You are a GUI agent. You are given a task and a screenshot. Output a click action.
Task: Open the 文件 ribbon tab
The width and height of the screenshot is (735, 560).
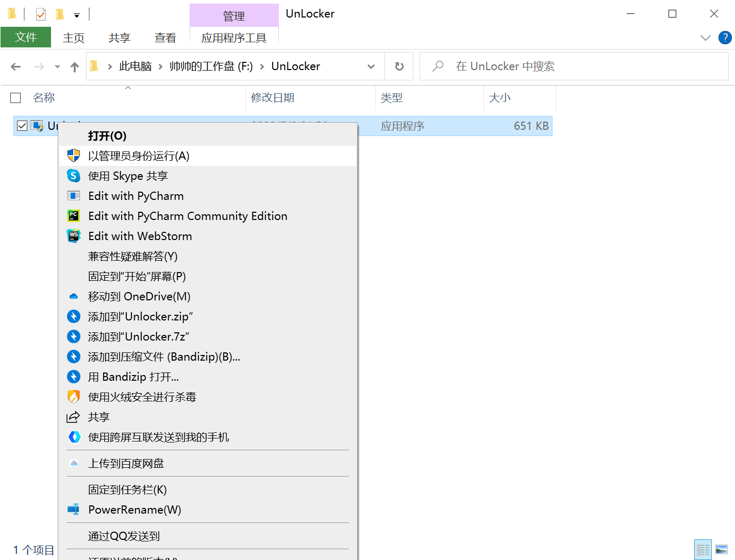click(x=26, y=37)
